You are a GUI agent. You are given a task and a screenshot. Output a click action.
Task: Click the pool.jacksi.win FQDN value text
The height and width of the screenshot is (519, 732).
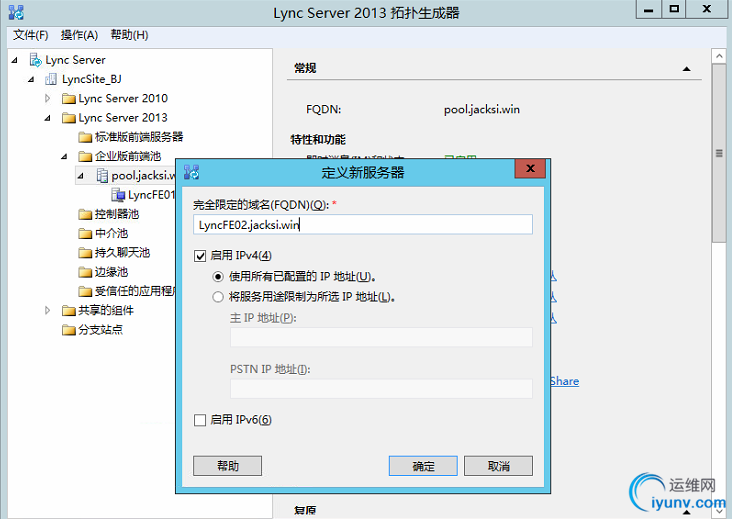[x=482, y=110]
